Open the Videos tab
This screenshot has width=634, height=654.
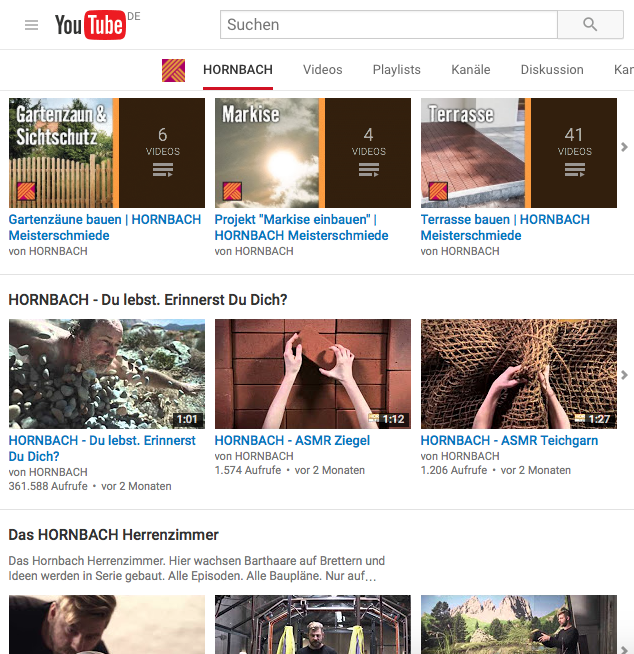322,70
